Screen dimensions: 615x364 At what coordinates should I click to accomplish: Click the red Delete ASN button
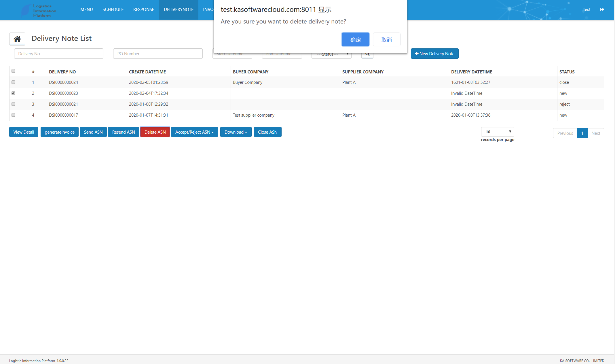click(155, 132)
